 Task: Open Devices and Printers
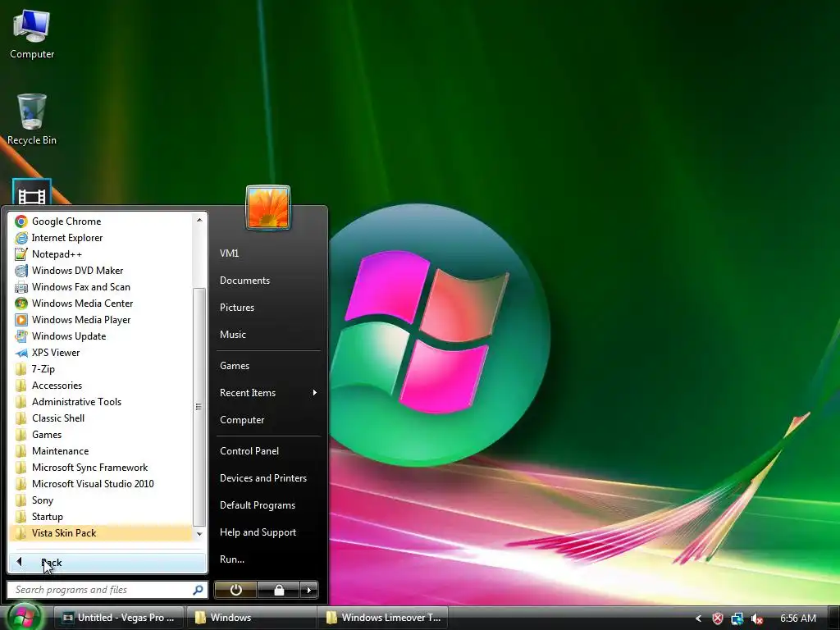tap(268, 478)
